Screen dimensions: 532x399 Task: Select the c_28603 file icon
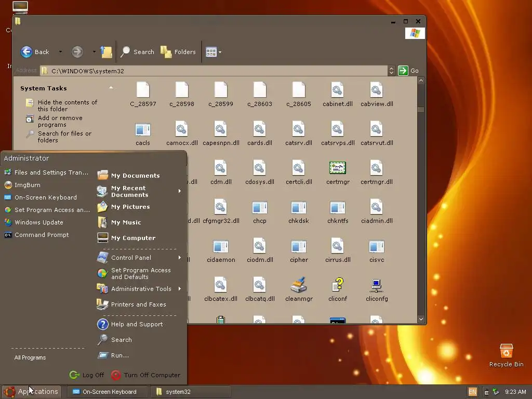tap(260, 90)
